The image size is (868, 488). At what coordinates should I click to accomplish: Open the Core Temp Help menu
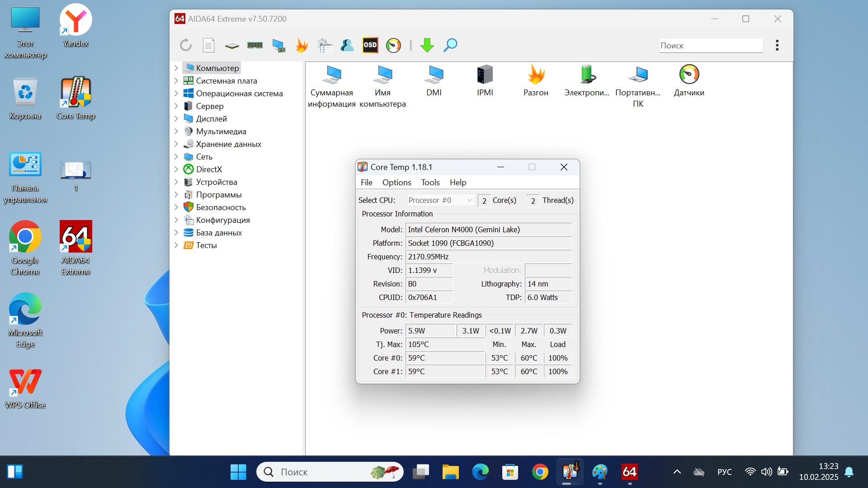click(x=458, y=183)
